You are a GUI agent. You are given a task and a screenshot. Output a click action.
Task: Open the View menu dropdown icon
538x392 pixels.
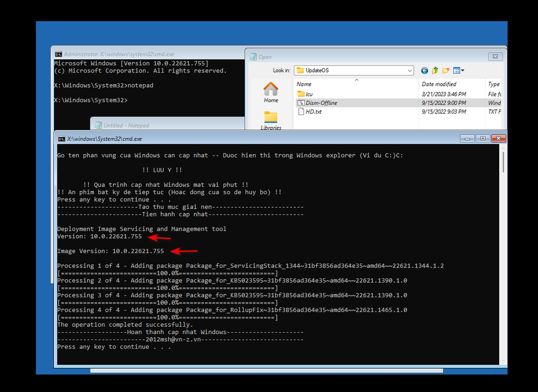pyautogui.click(x=459, y=71)
